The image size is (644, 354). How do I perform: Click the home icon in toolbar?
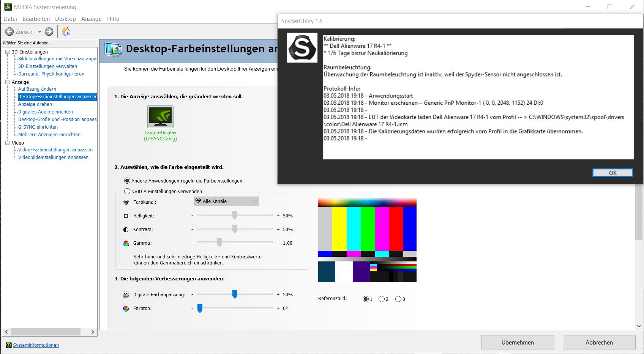(66, 31)
